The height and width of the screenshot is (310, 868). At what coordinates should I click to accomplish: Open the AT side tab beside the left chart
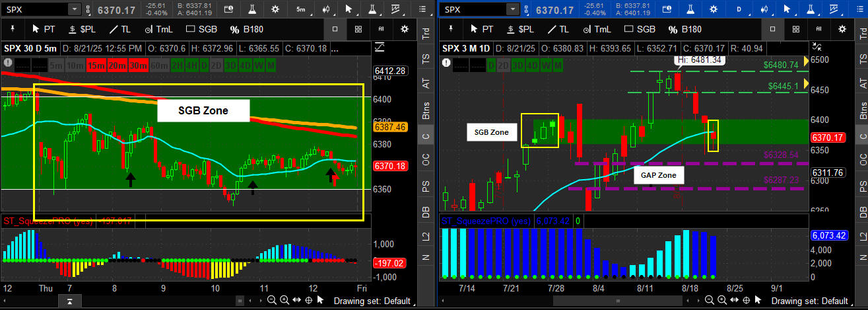pos(426,83)
